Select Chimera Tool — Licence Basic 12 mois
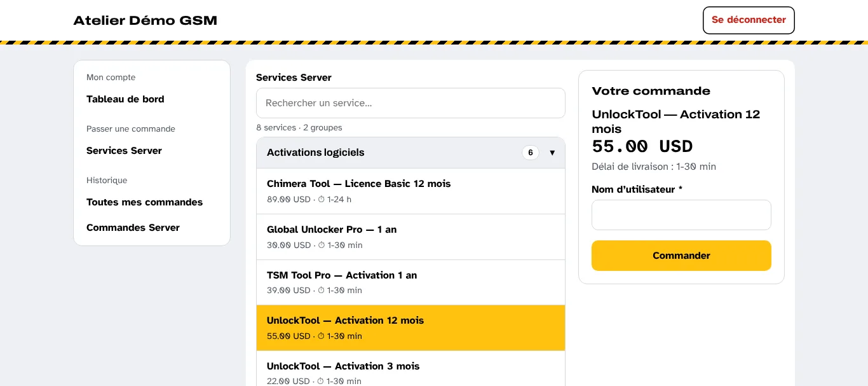 pyautogui.click(x=410, y=191)
